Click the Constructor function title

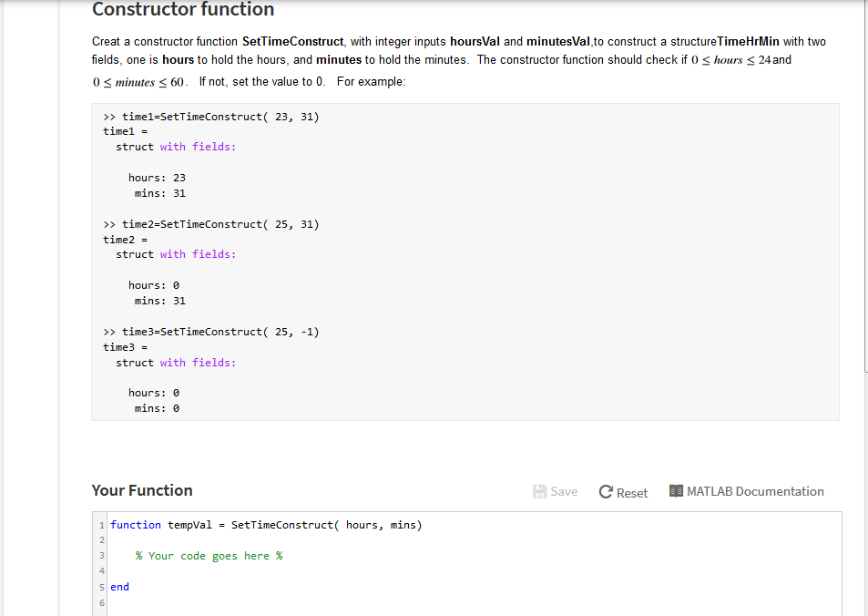pyautogui.click(x=182, y=10)
